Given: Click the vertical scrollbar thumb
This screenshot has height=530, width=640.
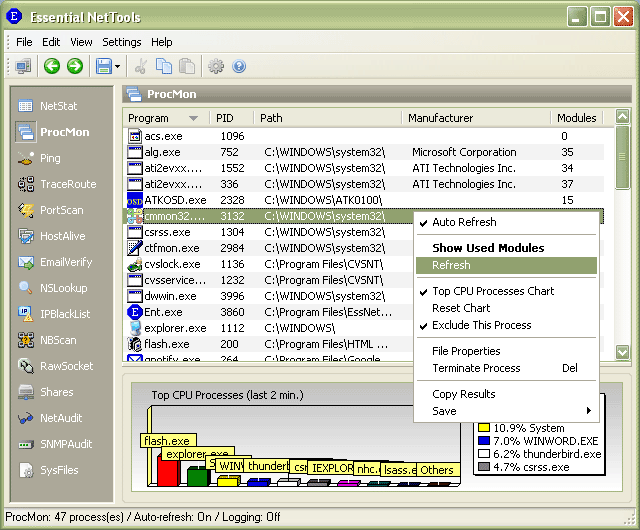Looking at the screenshot, I should click(622, 157).
